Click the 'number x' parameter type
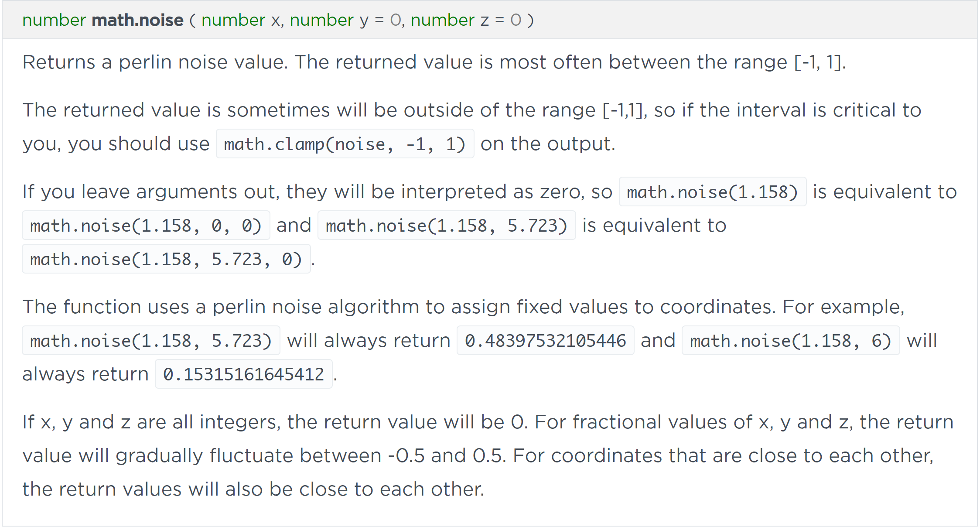This screenshot has height=527, width=980. (x=233, y=20)
